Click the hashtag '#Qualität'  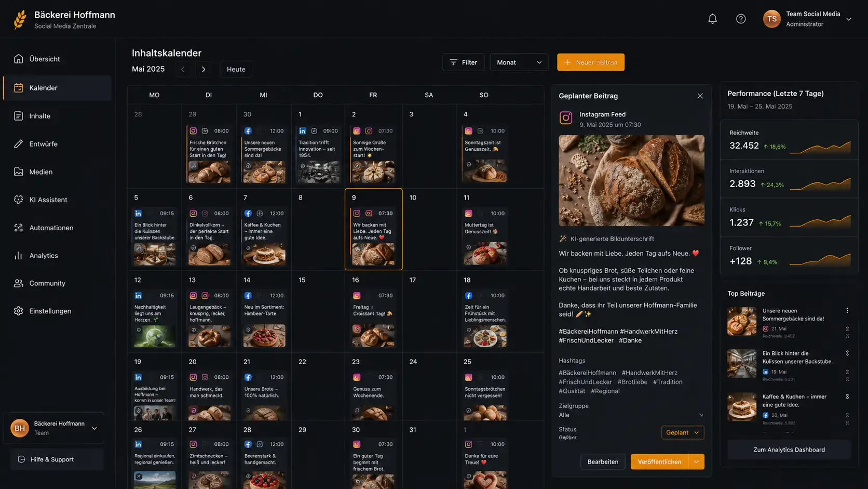tap(572, 391)
